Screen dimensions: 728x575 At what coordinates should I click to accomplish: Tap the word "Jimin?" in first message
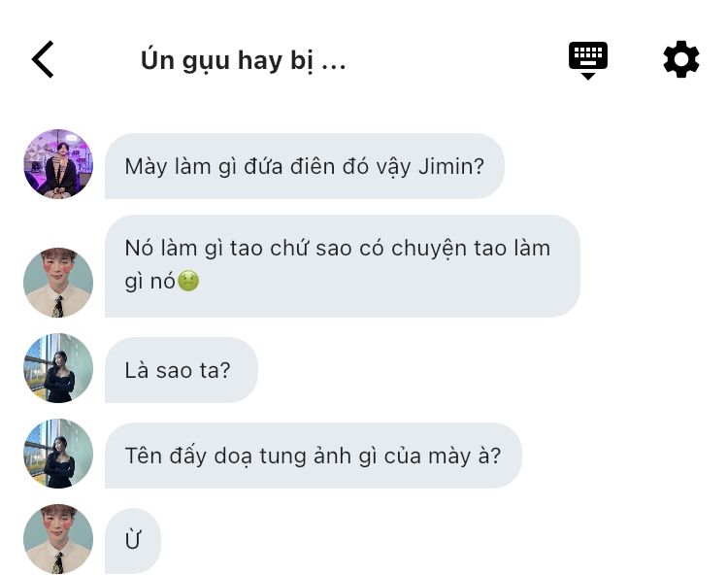point(450,166)
